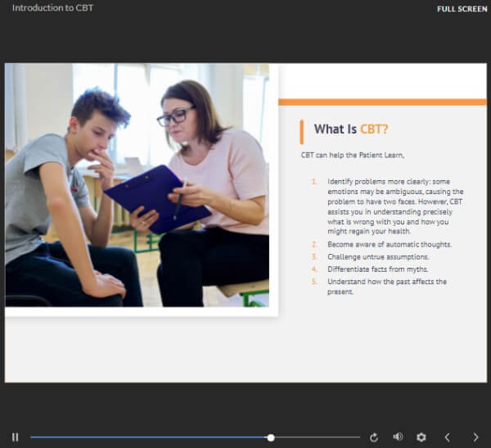
Task: Enter FULL SCREEN mode
Action: [x=461, y=9]
